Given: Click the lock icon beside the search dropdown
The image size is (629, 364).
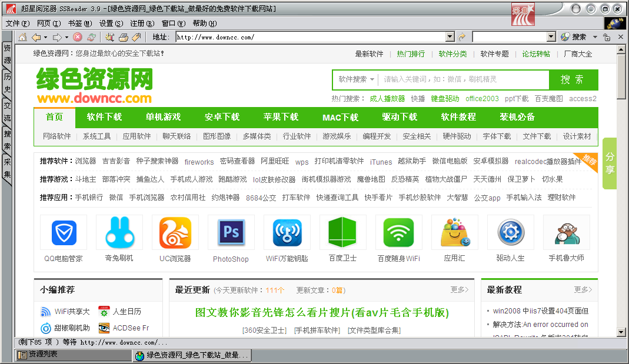Looking at the screenshot, I should point(606,37).
